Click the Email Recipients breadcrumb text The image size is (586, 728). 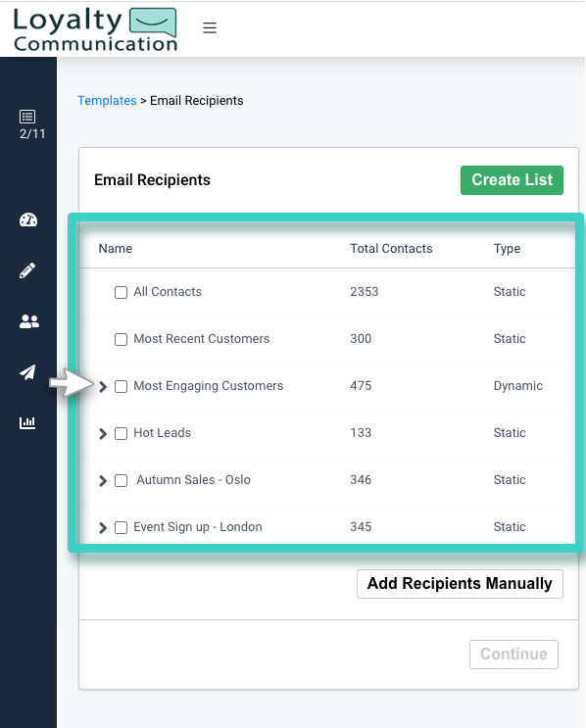pyautogui.click(x=196, y=100)
